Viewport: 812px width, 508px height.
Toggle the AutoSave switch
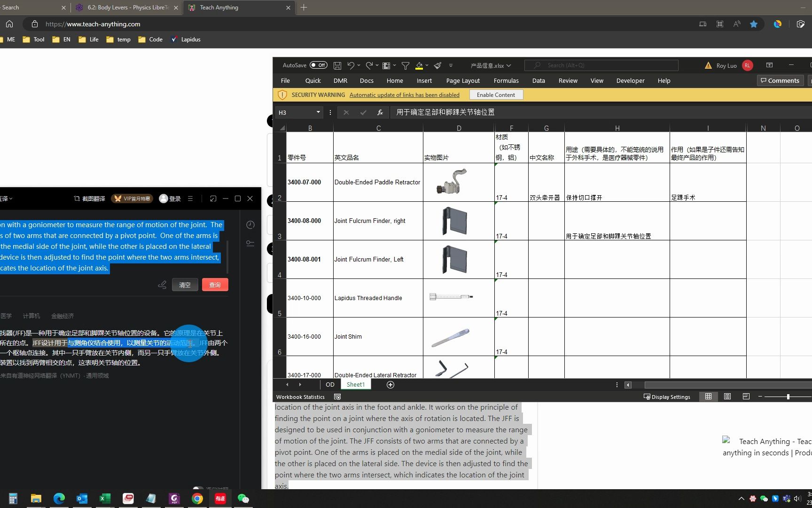pyautogui.click(x=319, y=65)
